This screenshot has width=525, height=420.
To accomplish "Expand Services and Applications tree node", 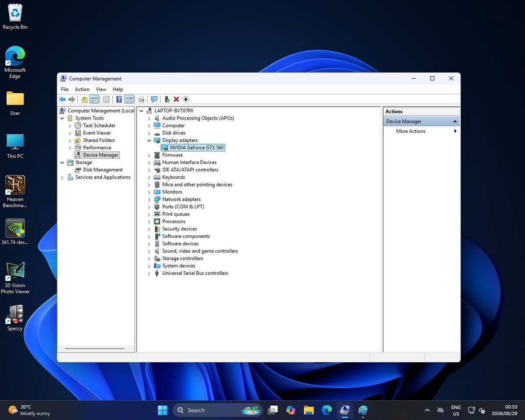I will pos(62,178).
